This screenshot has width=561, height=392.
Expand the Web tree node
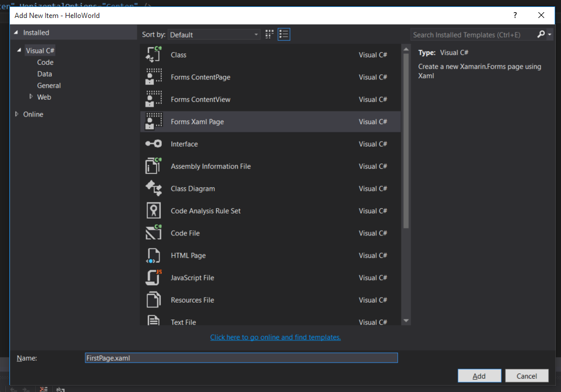31,97
